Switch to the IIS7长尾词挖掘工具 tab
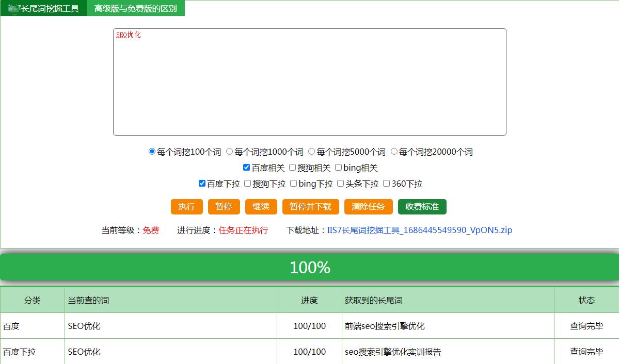The width and height of the screenshot is (619, 364). tap(43, 8)
